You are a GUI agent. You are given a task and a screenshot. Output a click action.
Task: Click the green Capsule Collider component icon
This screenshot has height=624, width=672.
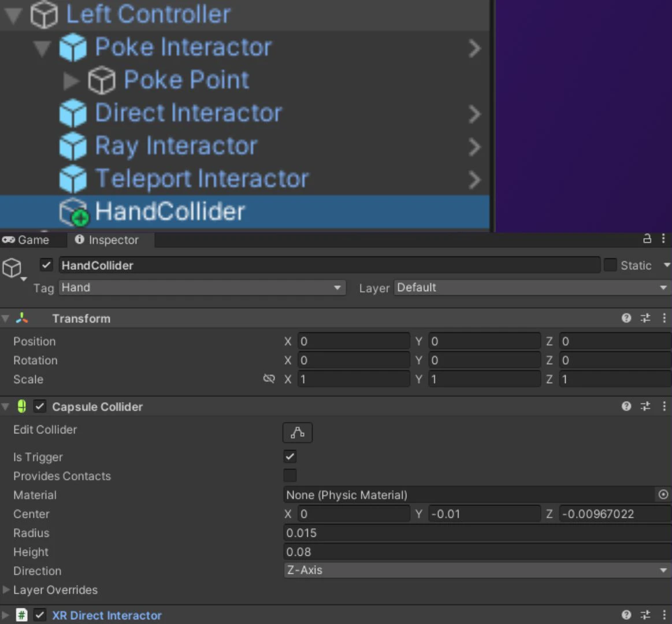pyautogui.click(x=21, y=406)
